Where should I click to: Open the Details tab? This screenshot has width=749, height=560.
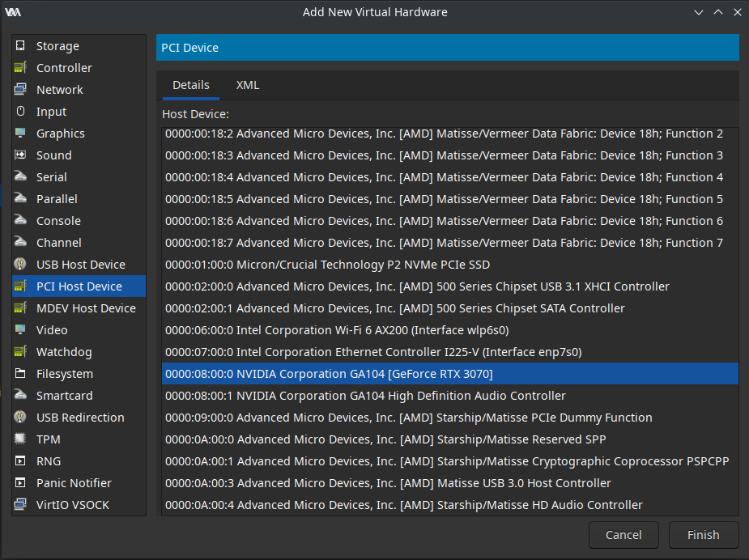(x=191, y=85)
